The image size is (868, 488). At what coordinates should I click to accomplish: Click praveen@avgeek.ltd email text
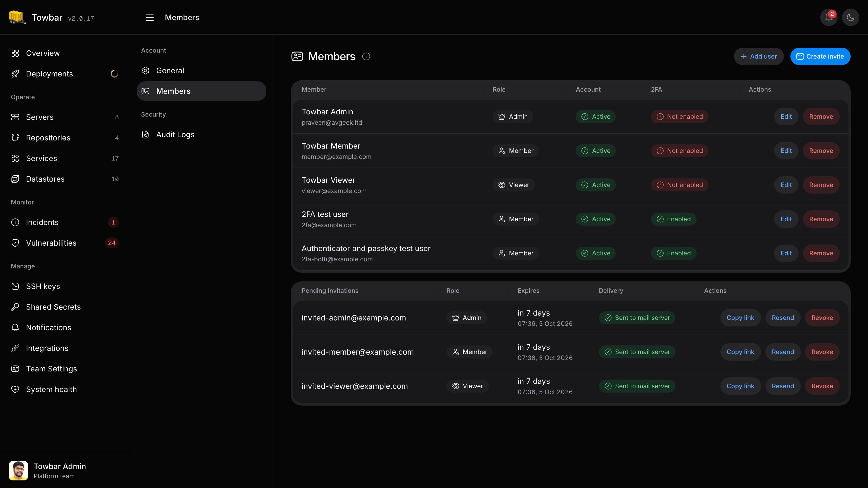tap(331, 123)
